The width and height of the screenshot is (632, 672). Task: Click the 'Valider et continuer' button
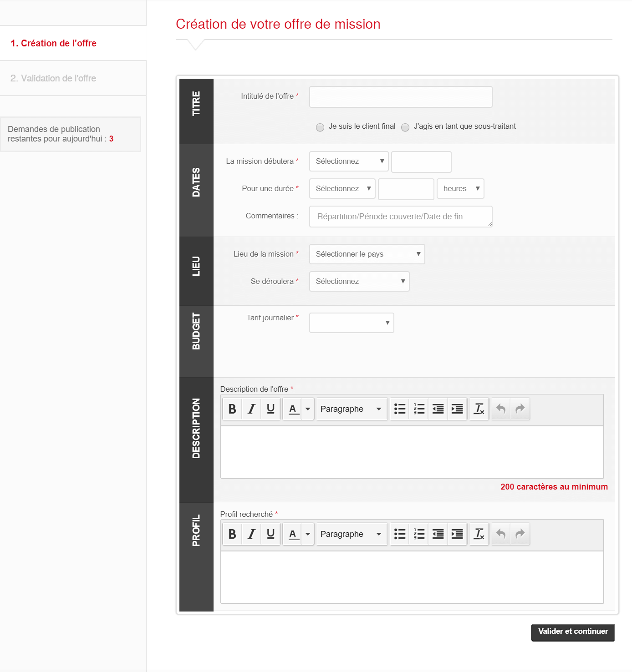pyautogui.click(x=573, y=632)
